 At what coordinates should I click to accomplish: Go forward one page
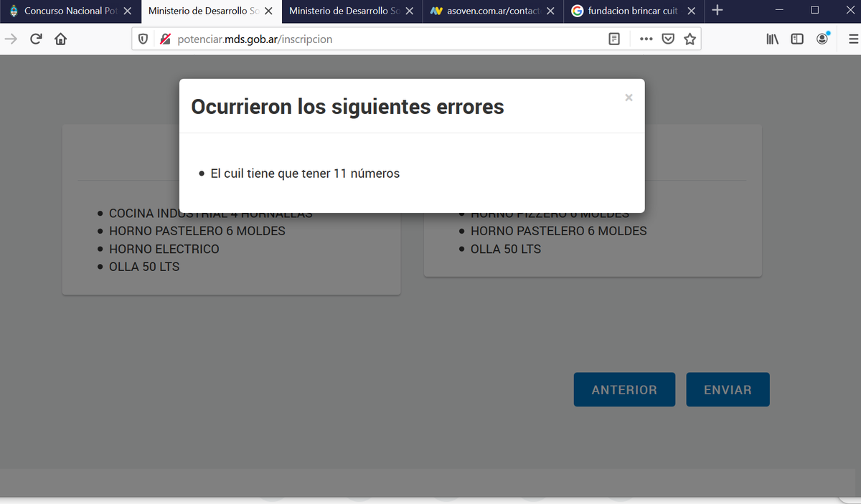tap(11, 39)
